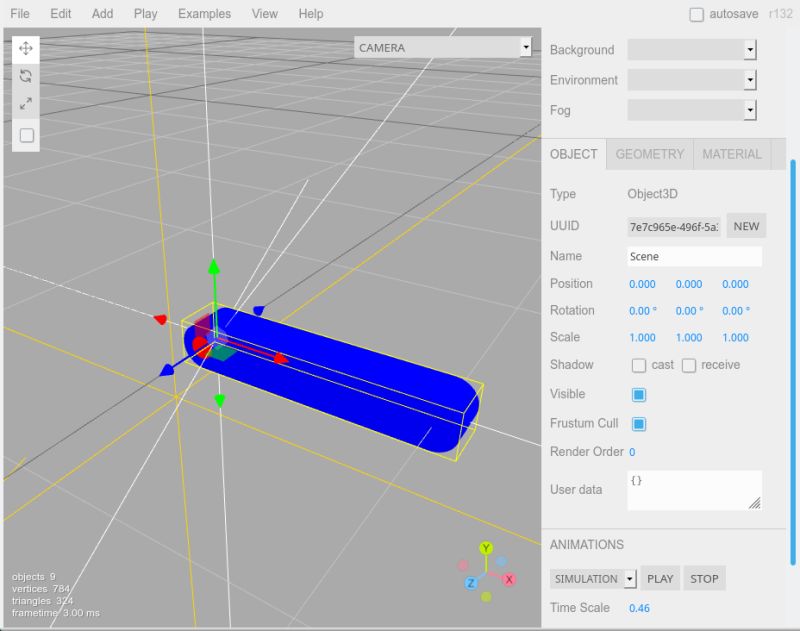This screenshot has height=631, width=800.
Task: Click the r132 version label
Action: pos(780,14)
